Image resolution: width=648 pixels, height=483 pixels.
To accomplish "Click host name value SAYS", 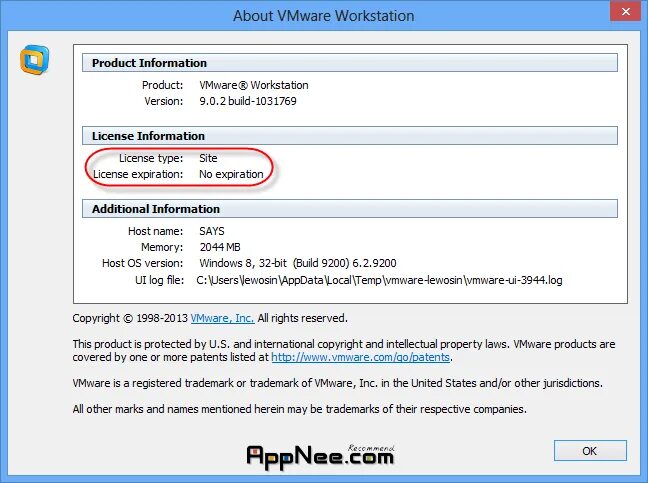I will pyautogui.click(x=212, y=231).
